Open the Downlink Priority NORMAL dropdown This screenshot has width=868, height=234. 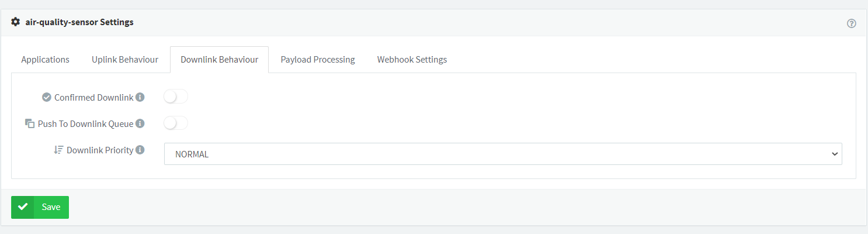click(x=502, y=154)
